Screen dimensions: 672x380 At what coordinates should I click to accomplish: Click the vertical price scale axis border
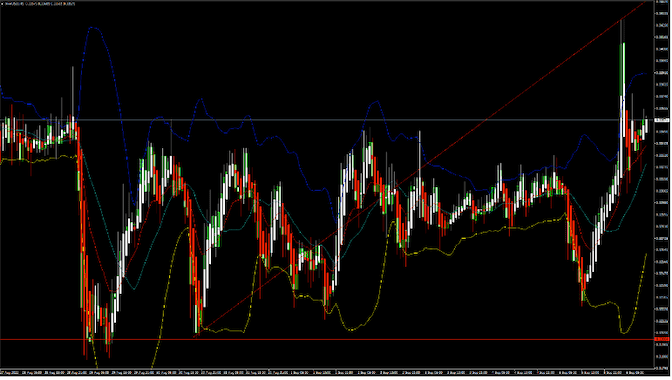point(654,184)
